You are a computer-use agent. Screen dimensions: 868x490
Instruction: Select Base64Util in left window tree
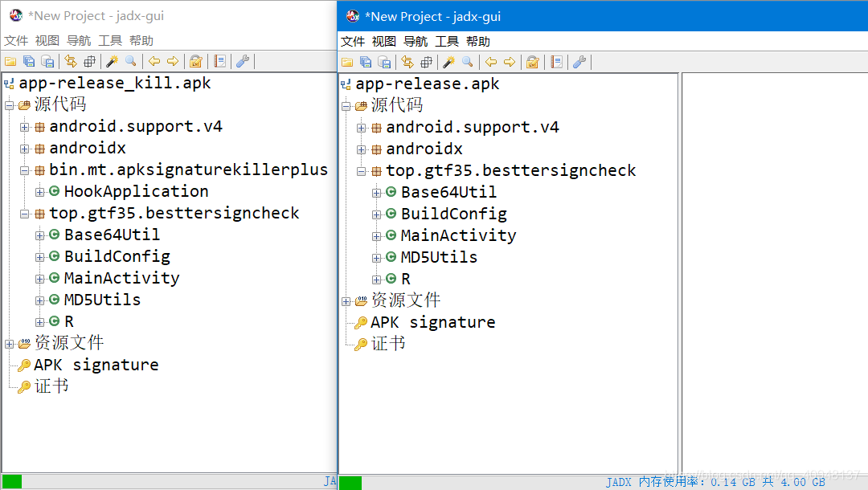pyautogui.click(x=112, y=235)
